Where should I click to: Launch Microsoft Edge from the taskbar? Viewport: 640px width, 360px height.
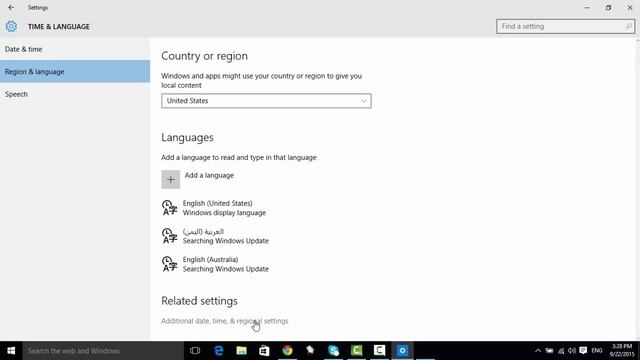(219, 351)
